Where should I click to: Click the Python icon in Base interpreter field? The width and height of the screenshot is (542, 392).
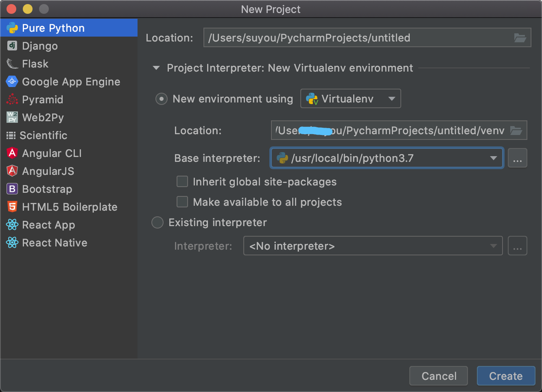point(282,158)
